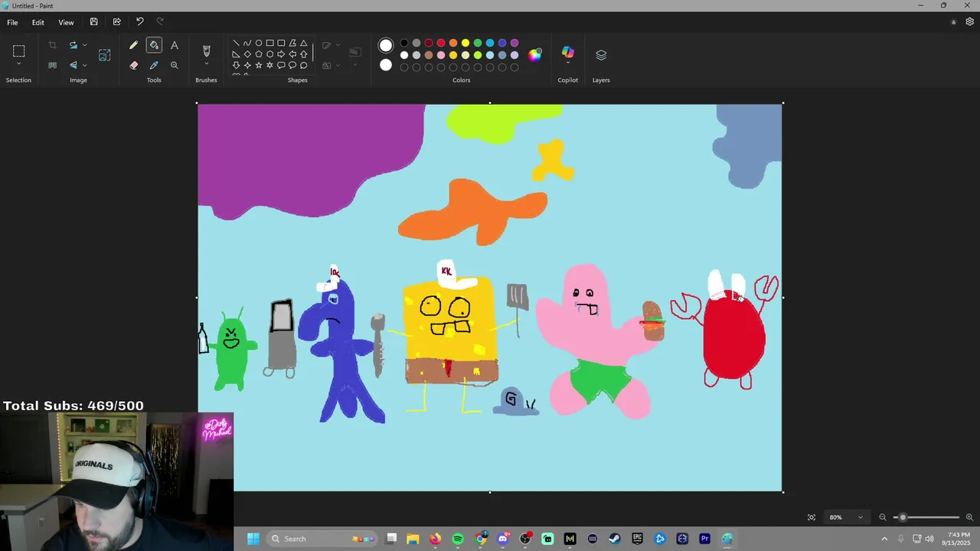Viewport: 980px width, 551px height.
Task: Open the 80% zoom level dropdown
Action: (846, 517)
